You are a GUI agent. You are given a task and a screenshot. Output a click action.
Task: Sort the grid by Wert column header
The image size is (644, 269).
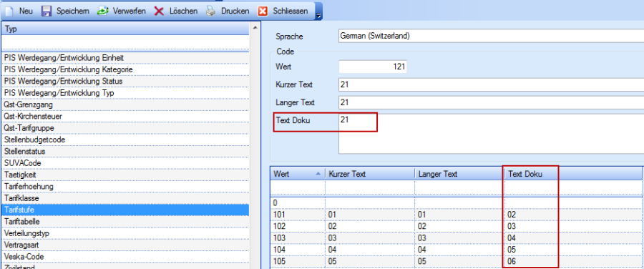pos(298,174)
